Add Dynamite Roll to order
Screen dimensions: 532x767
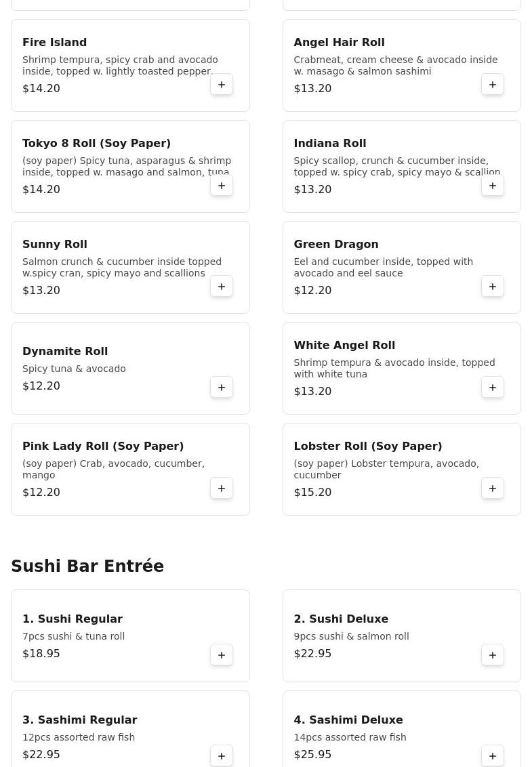pos(222,388)
